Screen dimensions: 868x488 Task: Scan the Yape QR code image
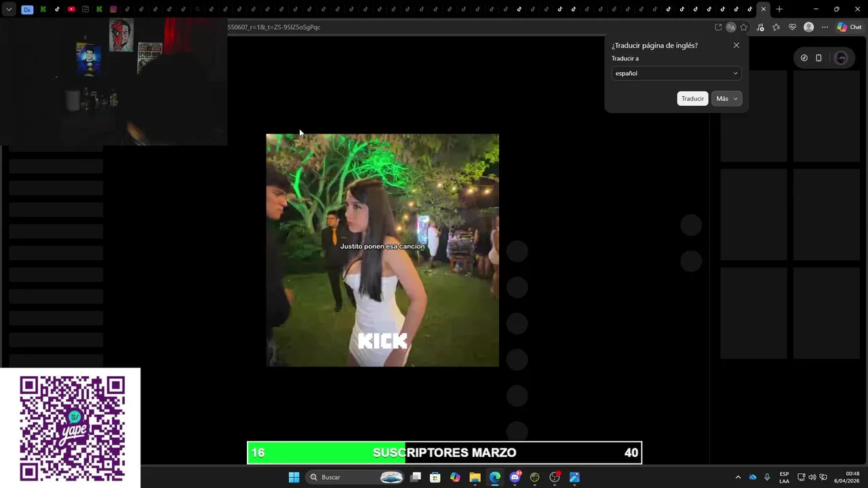click(71, 428)
